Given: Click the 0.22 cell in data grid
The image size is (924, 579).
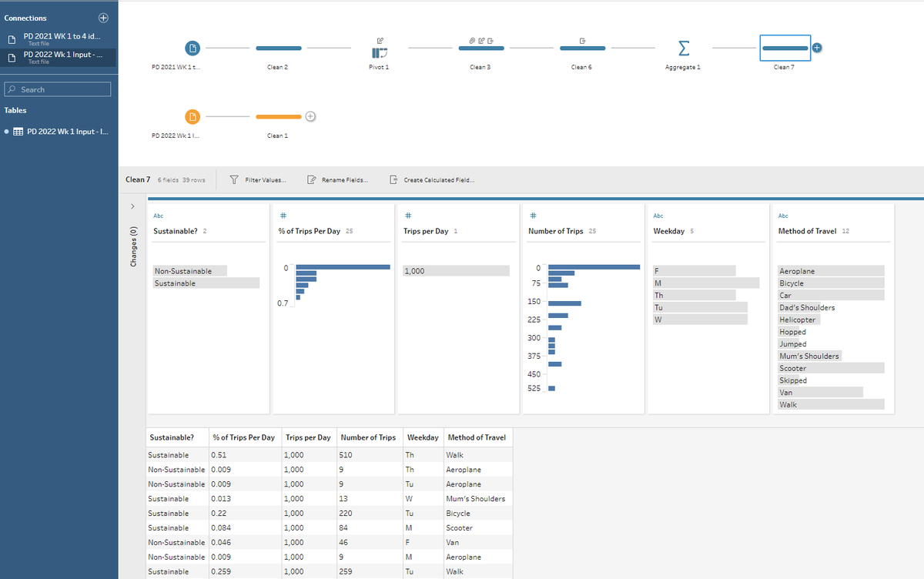Looking at the screenshot, I should click(x=246, y=514).
